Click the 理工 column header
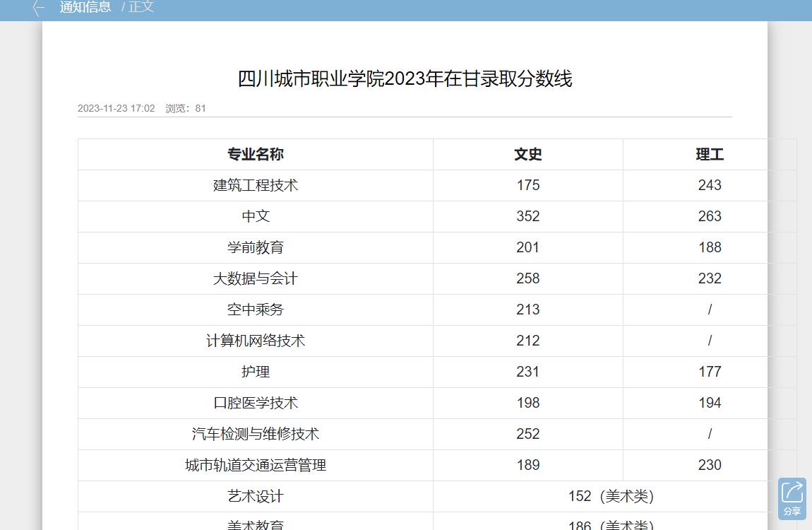The width and height of the screenshot is (812, 530). tap(710, 154)
